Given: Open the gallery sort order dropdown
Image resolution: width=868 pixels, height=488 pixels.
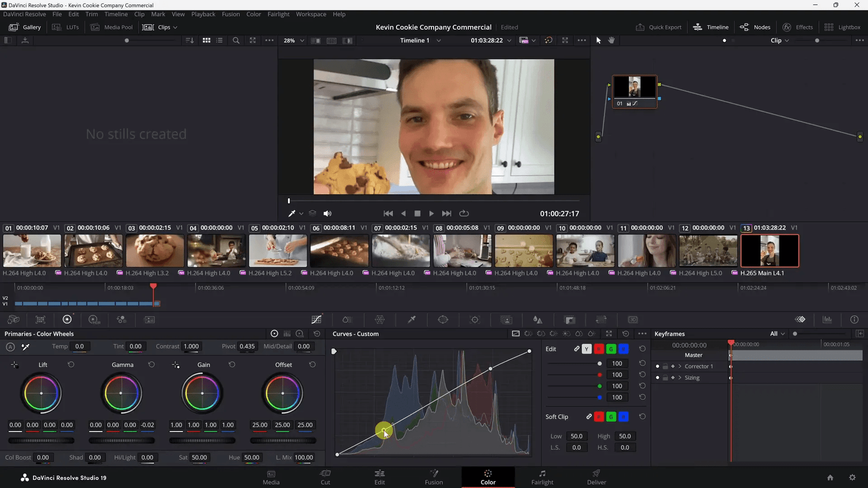Looking at the screenshot, I should pyautogui.click(x=189, y=41).
